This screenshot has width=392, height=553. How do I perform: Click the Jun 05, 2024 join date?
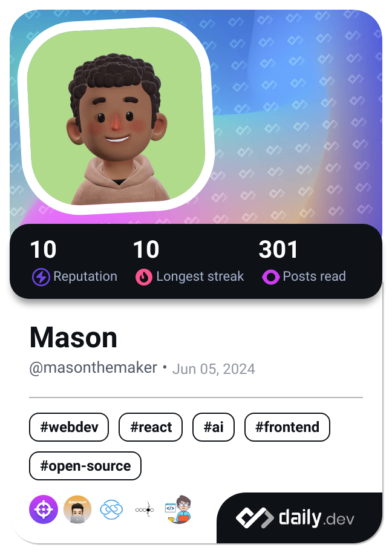tap(214, 368)
